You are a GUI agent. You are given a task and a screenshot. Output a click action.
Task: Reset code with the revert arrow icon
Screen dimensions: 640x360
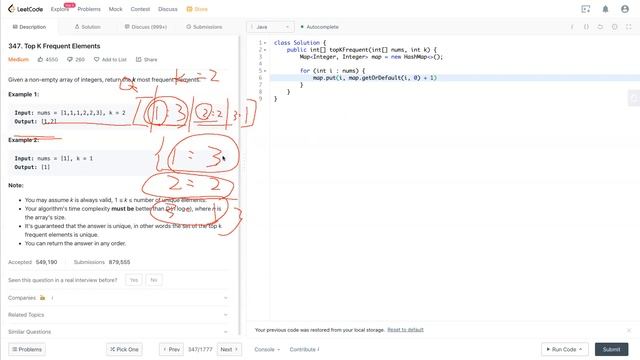pos(600,27)
